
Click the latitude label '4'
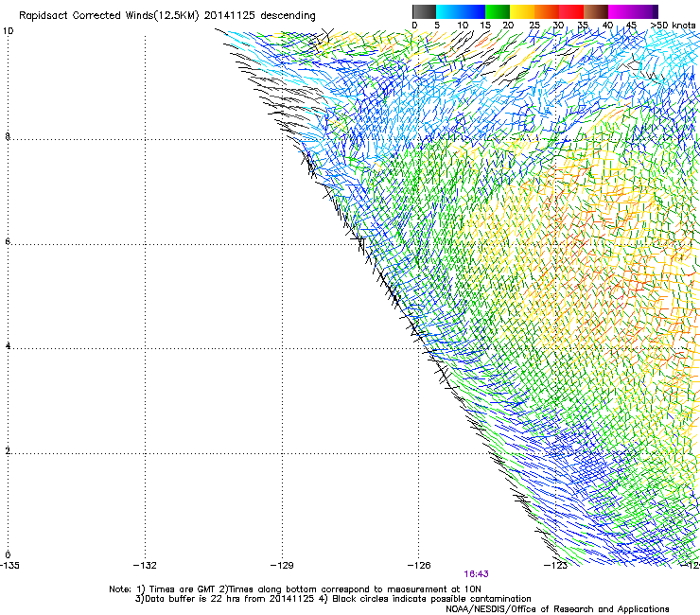click(8, 346)
